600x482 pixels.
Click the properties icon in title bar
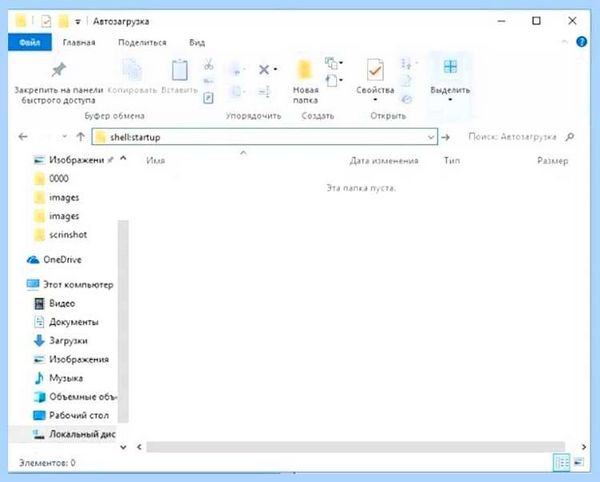tap(46, 21)
